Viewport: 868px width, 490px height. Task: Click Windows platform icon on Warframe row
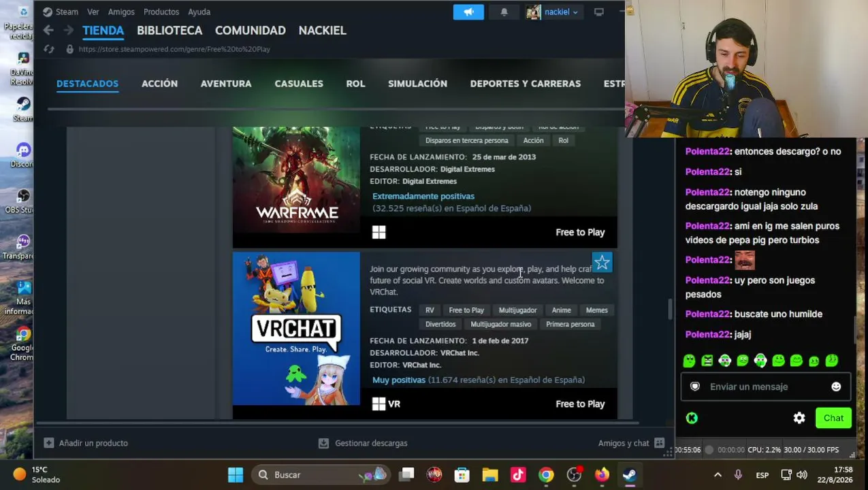[379, 232]
